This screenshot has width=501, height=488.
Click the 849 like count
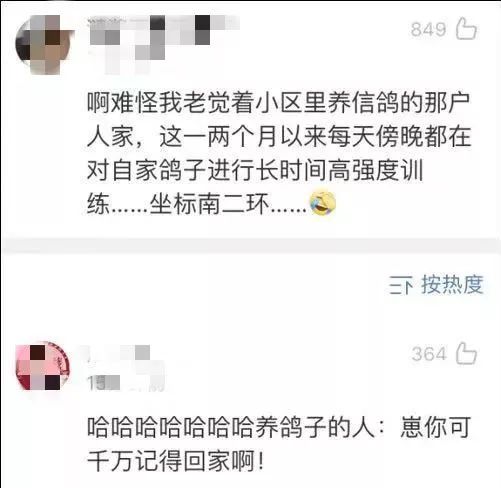(x=428, y=29)
